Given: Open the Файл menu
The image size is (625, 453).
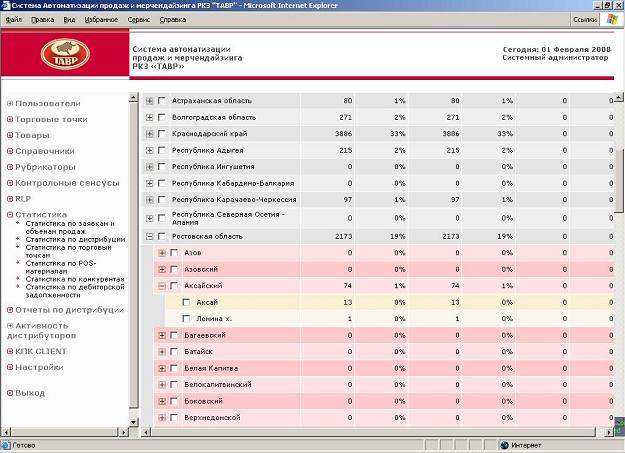Looking at the screenshot, I should [14, 20].
